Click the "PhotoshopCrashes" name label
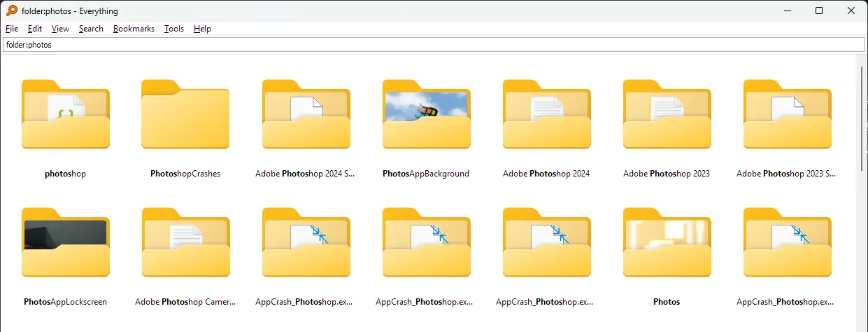The width and height of the screenshot is (868, 332). tap(185, 174)
